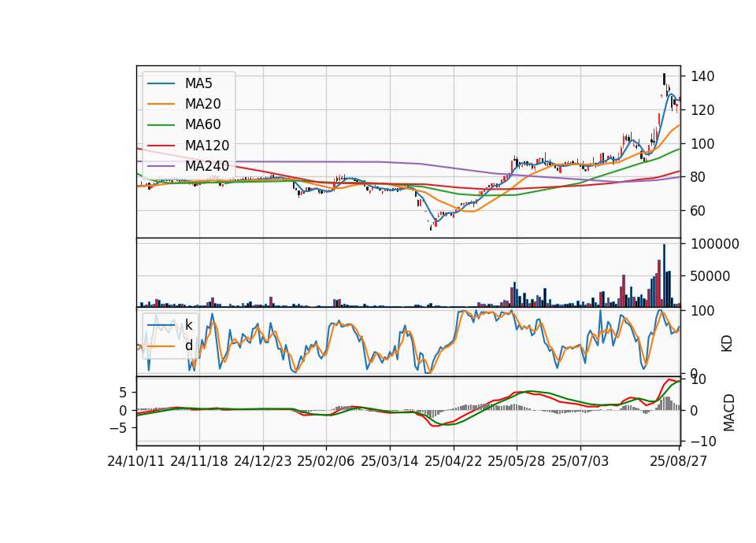The width and height of the screenshot is (756, 543).
Task: Click the blue MA5 legend line sample
Action: pos(161,83)
